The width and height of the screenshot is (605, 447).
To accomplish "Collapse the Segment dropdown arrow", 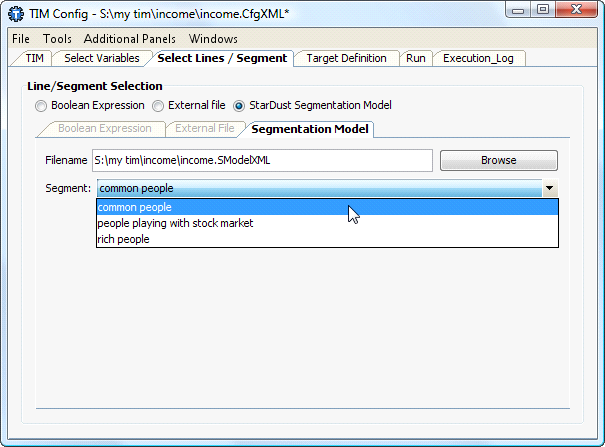I will (549, 188).
